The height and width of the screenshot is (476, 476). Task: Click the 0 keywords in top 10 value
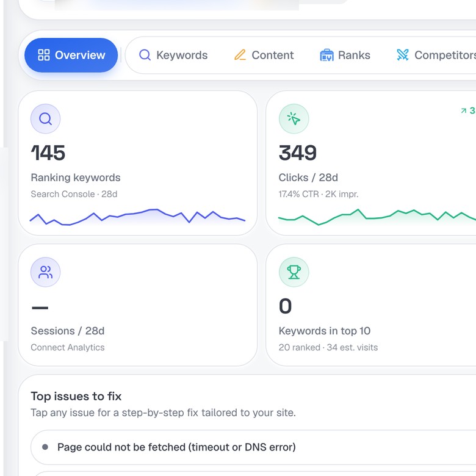(x=286, y=306)
